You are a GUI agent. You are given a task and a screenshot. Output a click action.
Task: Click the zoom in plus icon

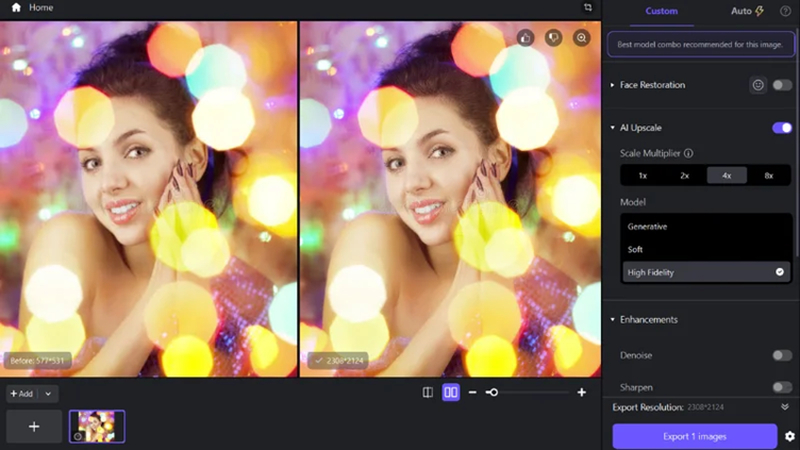point(581,392)
